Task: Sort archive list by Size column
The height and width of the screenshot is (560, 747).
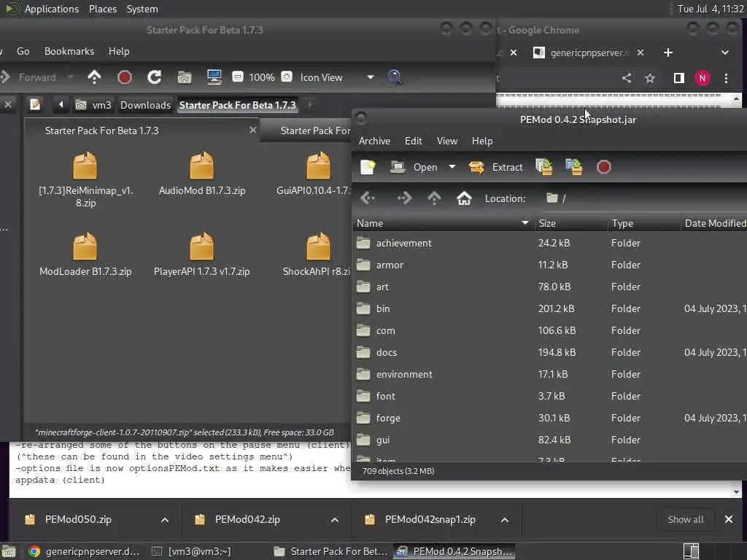Action: pyautogui.click(x=570, y=223)
